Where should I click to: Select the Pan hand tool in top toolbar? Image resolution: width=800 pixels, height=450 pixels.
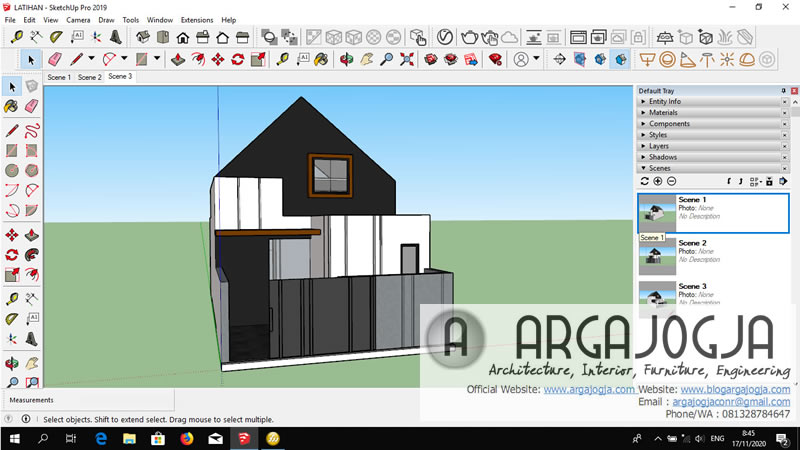point(366,60)
